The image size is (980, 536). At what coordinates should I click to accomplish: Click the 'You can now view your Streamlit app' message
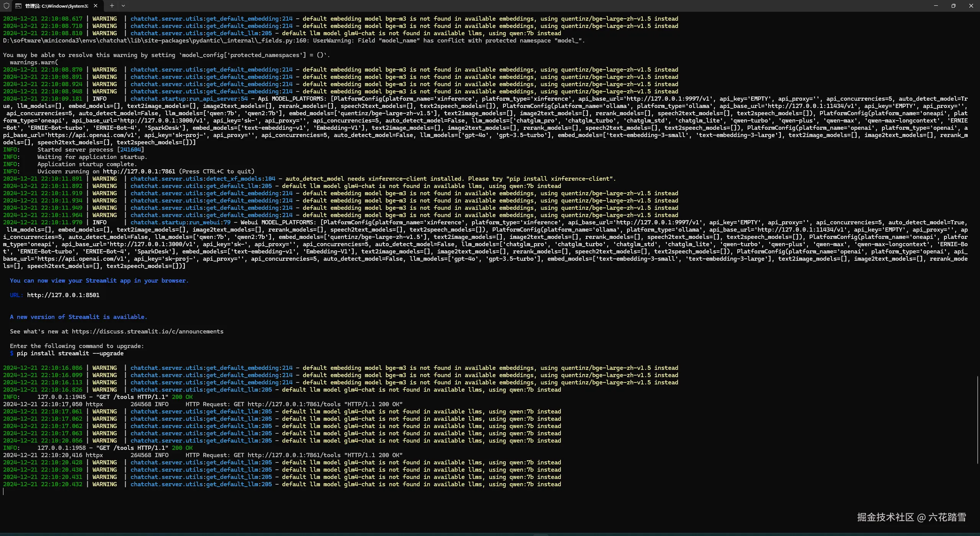(x=99, y=281)
